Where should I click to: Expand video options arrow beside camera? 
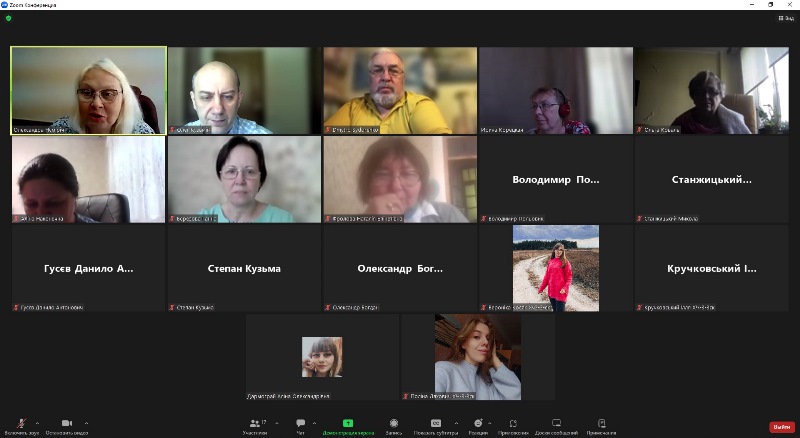pyautogui.click(x=86, y=423)
